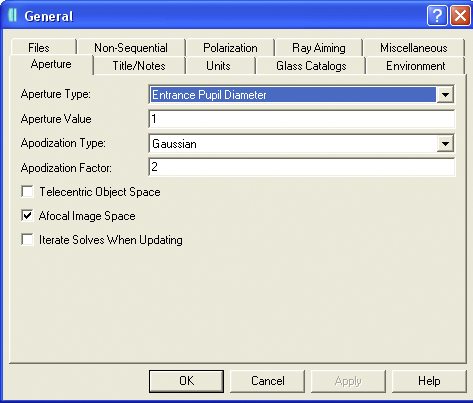Select the Units tab
The height and width of the screenshot is (403, 473).
(x=218, y=66)
